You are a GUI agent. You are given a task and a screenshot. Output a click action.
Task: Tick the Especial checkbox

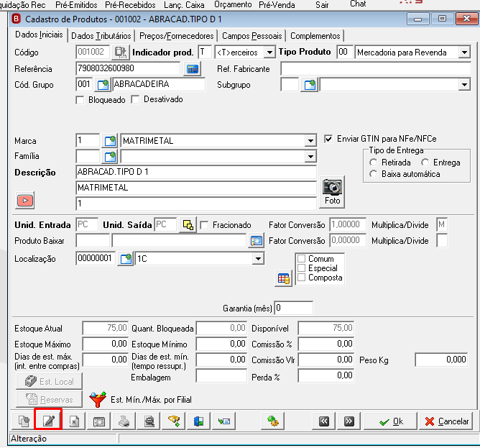click(x=302, y=268)
